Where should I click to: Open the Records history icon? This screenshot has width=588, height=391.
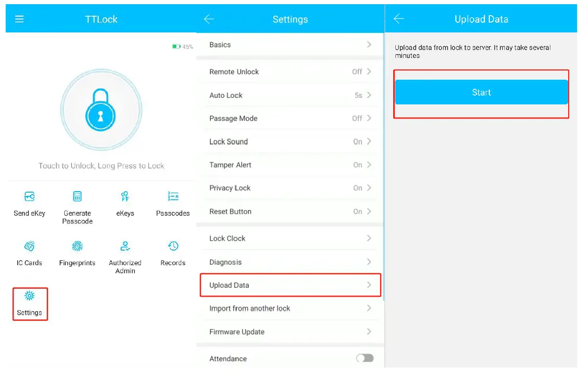(x=173, y=246)
